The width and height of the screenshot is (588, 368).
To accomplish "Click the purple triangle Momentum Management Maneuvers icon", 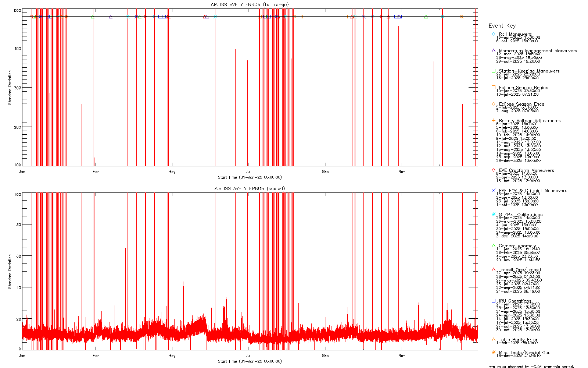I will pyautogui.click(x=494, y=50).
